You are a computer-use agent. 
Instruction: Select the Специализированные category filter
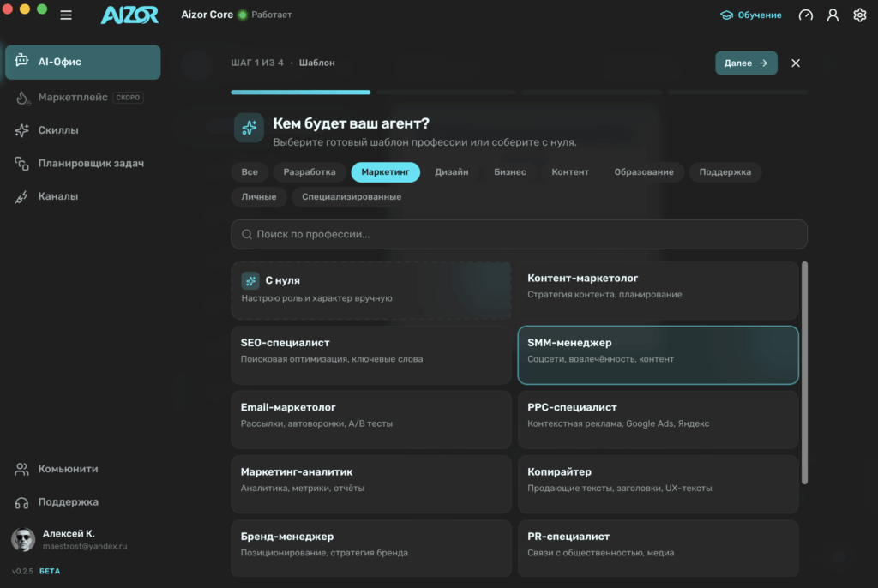click(x=352, y=197)
